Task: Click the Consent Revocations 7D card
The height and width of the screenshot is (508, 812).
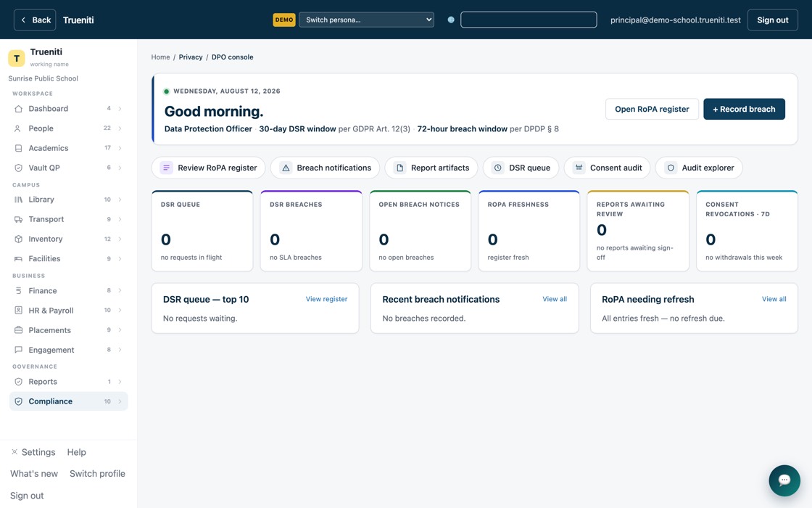Action: [747, 231]
